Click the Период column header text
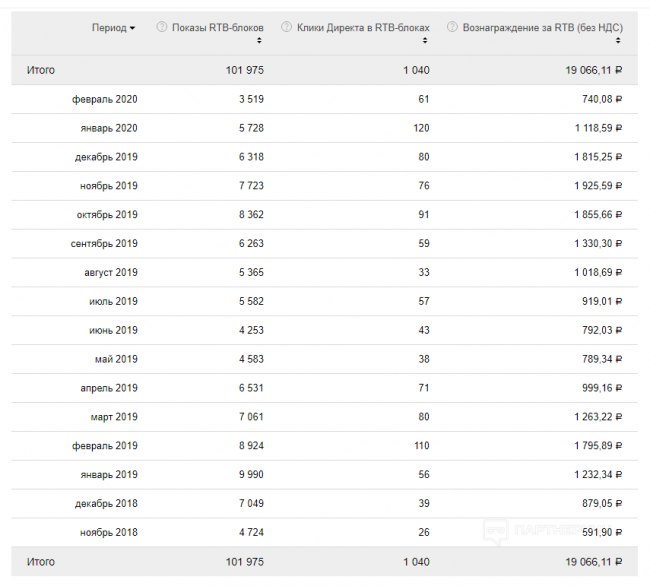This screenshot has width=650, height=586. pos(108,27)
